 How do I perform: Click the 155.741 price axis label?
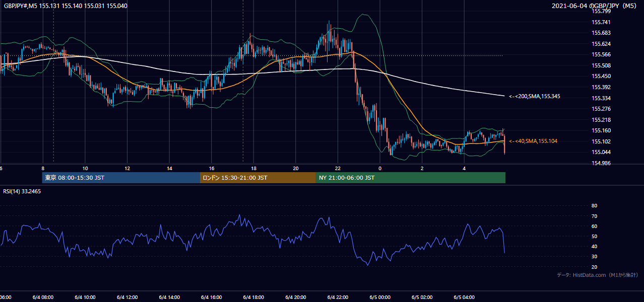pos(601,22)
